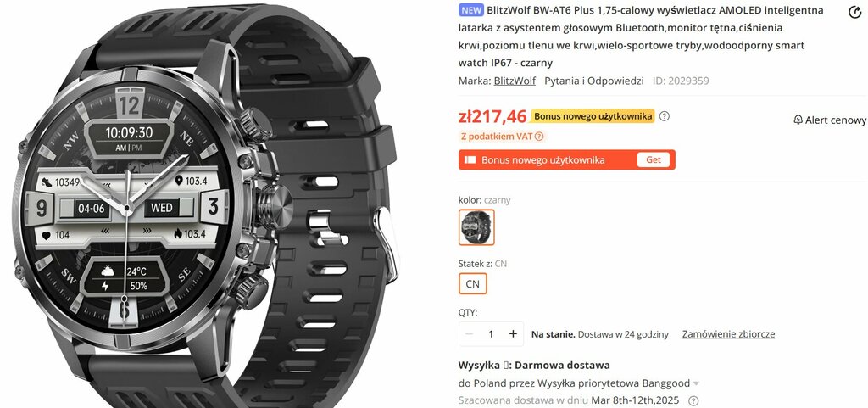Viewport: 868px width, 408px height.
Task: Select the CN ship-from option
Action: [x=473, y=284]
